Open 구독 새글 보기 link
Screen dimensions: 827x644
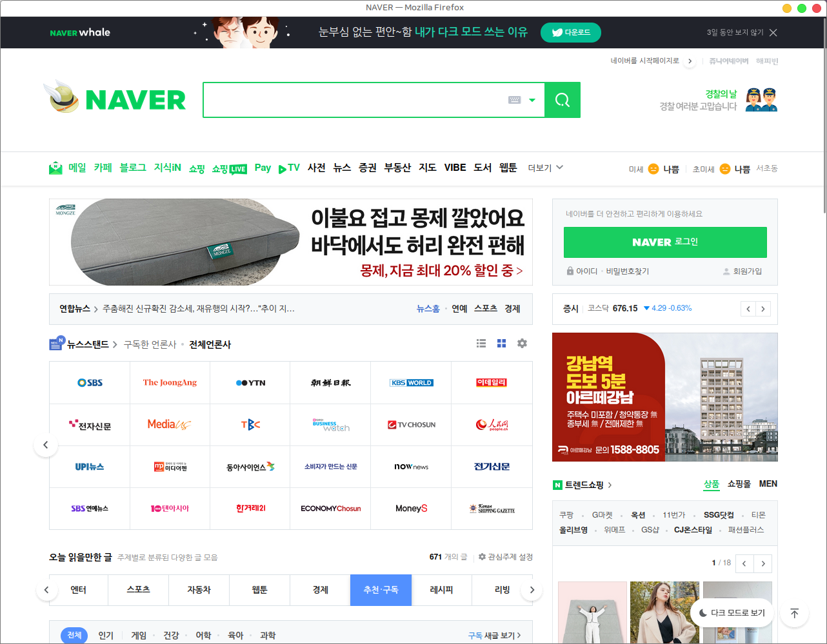pos(494,636)
